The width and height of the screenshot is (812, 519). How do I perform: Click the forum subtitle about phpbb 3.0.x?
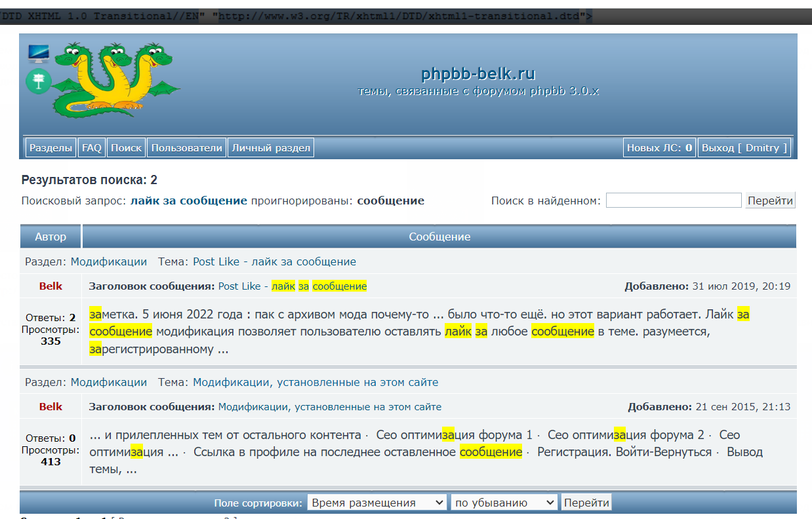tap(478, 90)
